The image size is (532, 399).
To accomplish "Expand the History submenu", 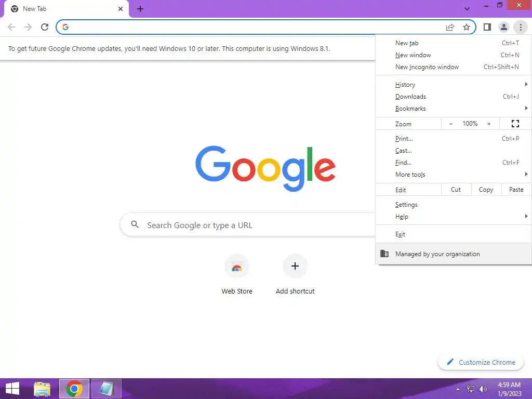I will (x=454, y=85).
